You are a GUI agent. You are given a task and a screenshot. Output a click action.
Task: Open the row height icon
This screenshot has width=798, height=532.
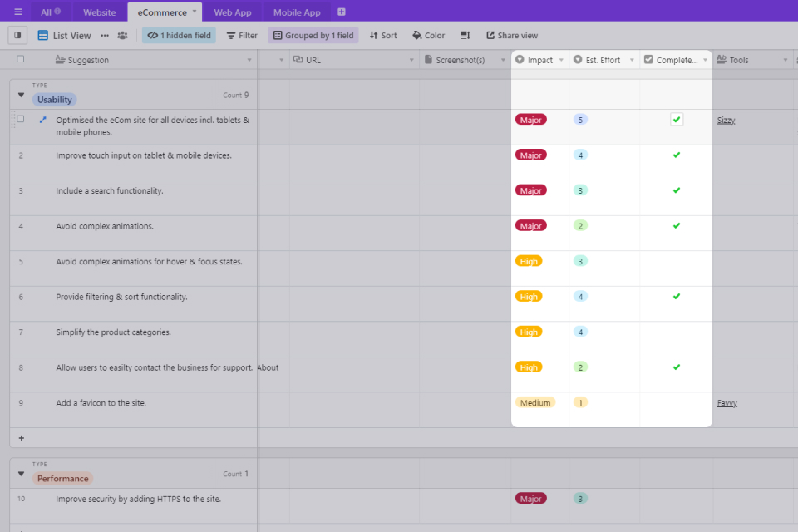[465, 35]
